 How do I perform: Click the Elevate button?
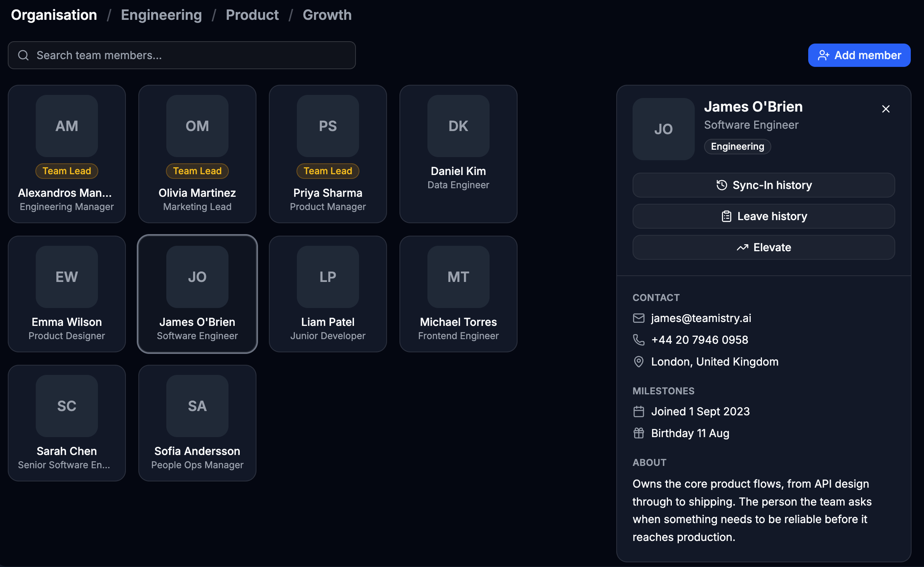coord(764,247)
